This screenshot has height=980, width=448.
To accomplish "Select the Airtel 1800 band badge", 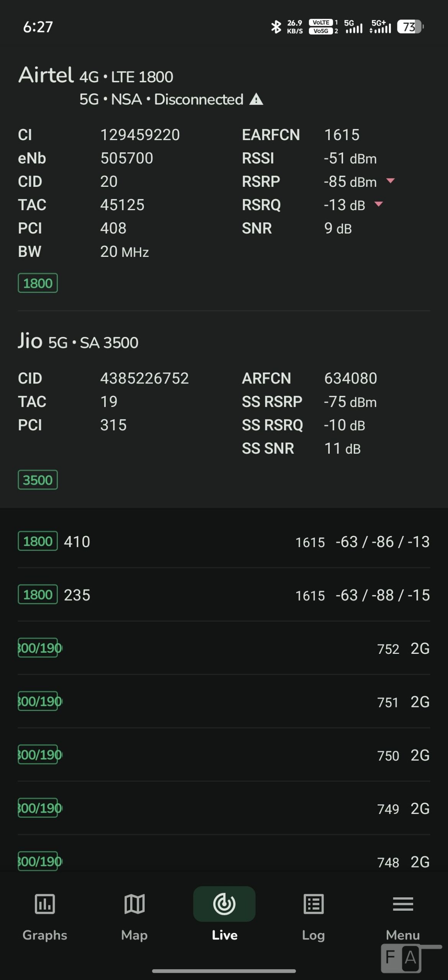I will (38, 283).
